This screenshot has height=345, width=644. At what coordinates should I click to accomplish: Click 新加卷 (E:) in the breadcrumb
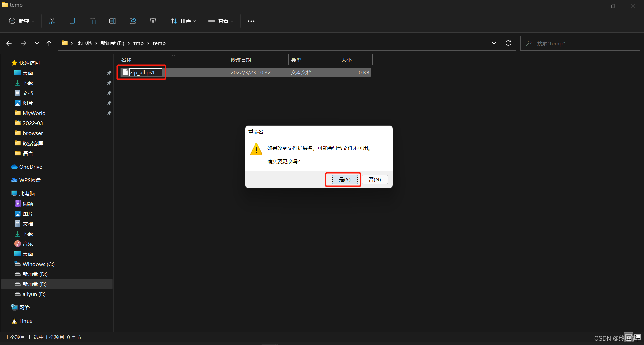(x=112, y=43)
